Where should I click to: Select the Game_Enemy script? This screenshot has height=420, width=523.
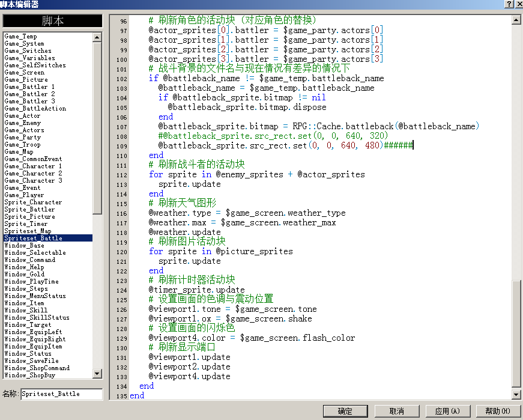[23, 123]
